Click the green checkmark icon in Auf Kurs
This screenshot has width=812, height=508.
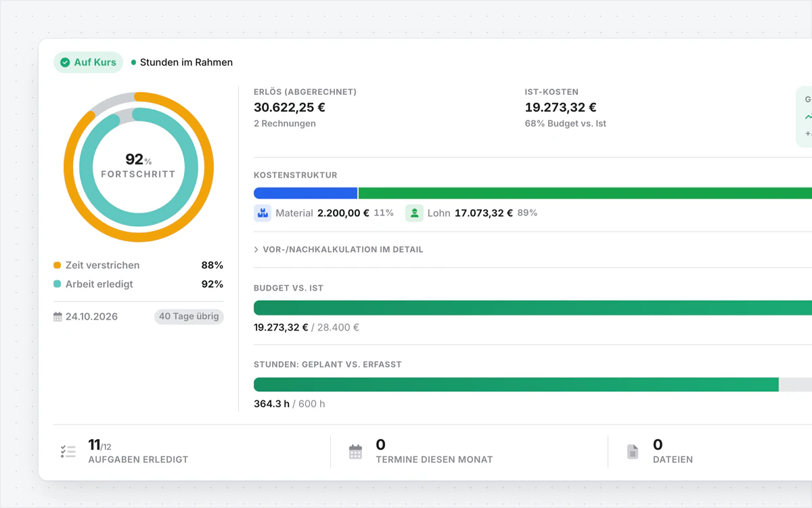(65, 62)
